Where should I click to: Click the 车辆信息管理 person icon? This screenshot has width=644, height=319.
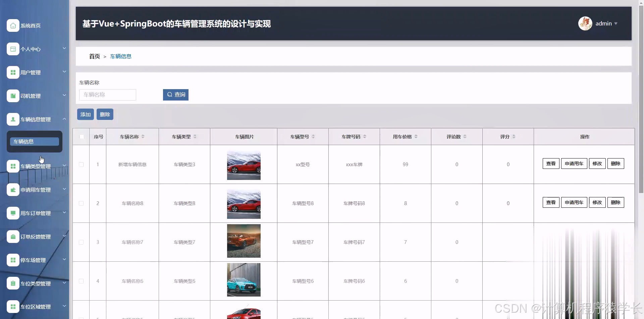pos(13,119)
